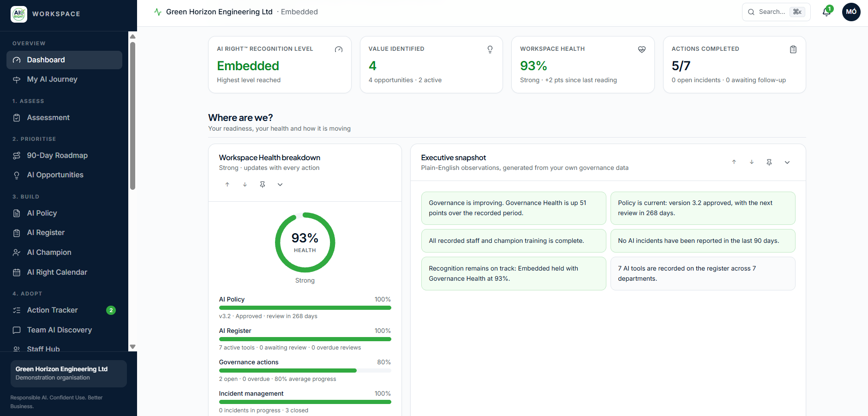
Task: Click the sidebar scrollbar thumb
Action: (x=132, y=116)
